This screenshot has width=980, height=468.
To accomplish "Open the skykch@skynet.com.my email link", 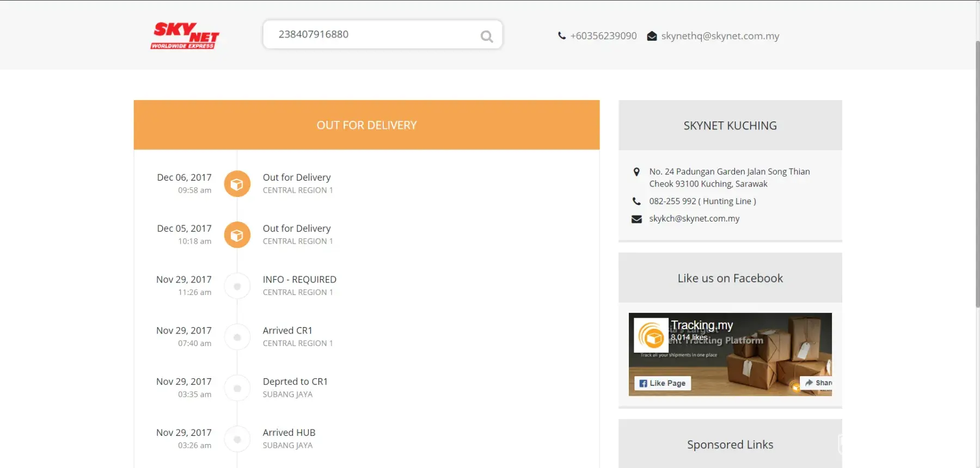I will click(x=694, y=219).
